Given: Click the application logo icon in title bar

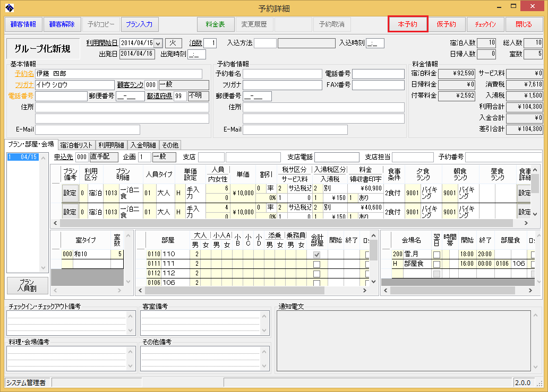Looking at the screenshot, I should (x=10, y=7).
